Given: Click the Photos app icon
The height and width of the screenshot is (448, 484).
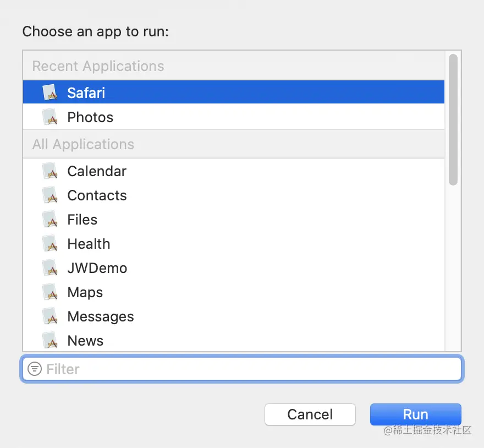Looking at the screenshot, I should 50,117.
